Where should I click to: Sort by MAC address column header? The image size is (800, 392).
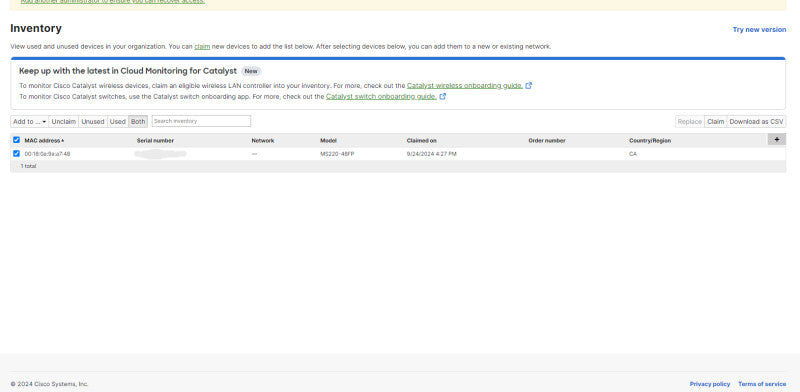(44, 140)
